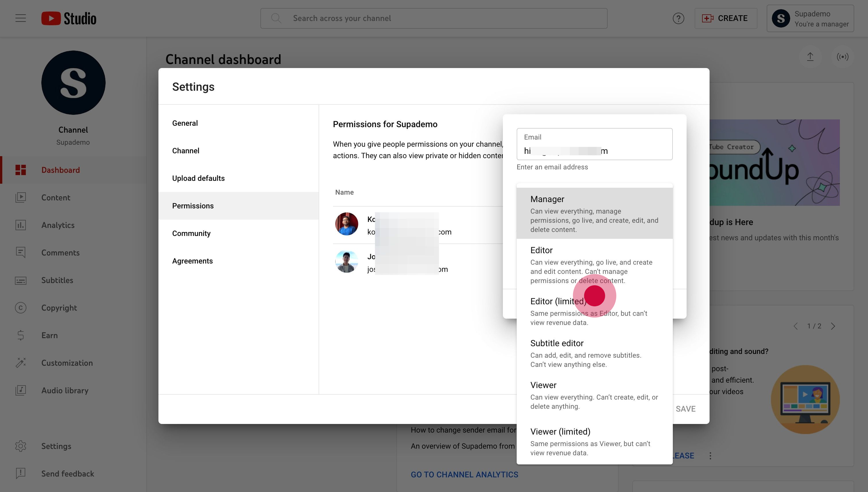Click 'An overview of Supademo' video entry

pyautogui.click(x=462, y=446)
